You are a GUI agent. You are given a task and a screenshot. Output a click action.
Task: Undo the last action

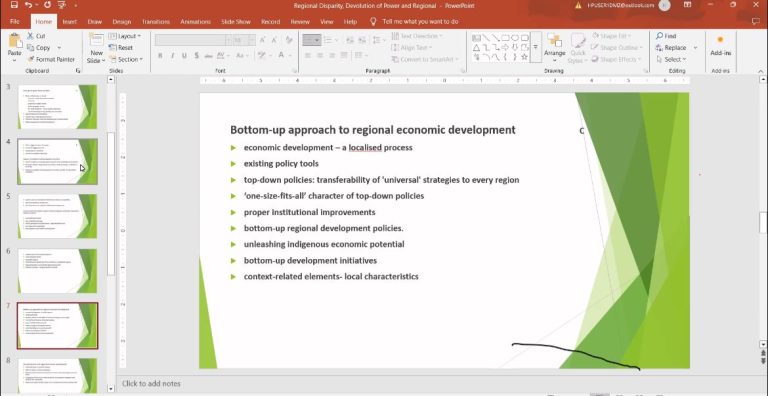tap(28, 5)
